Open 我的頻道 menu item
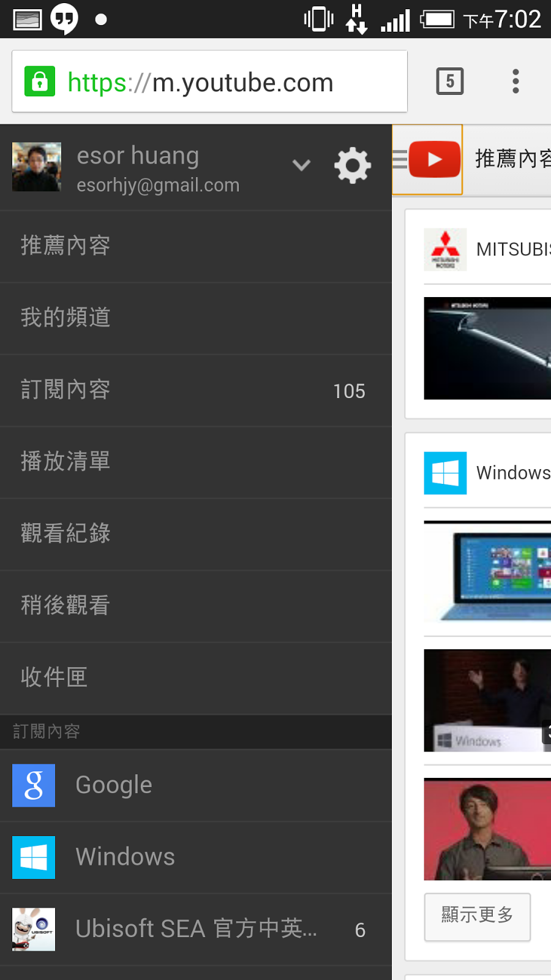Image resolution: width=551 pixels, height=980 pixels. tap(196, 318)
